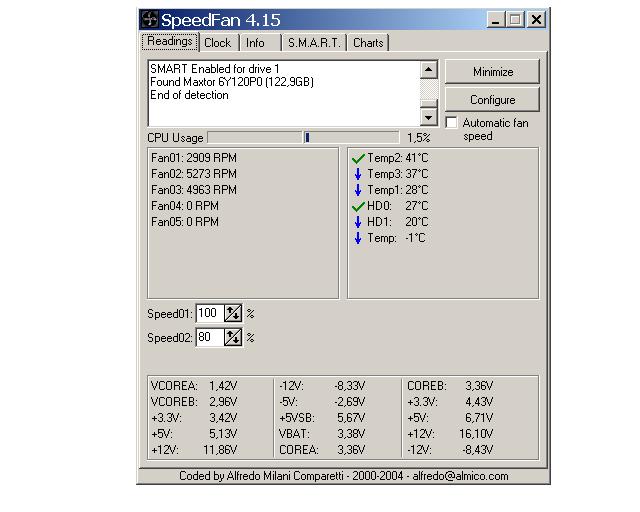Open the Charts tab
The image size is (640, 512).
tap(368, 43)
